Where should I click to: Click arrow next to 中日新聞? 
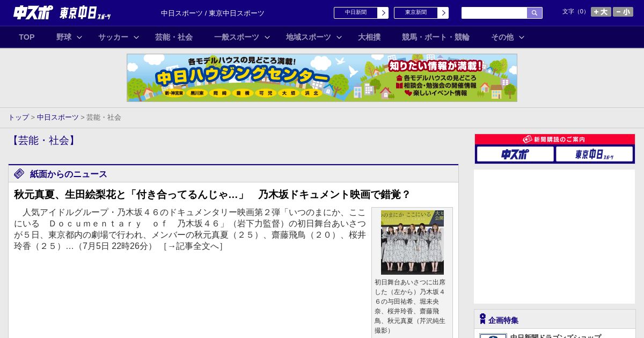pos(383,13)
